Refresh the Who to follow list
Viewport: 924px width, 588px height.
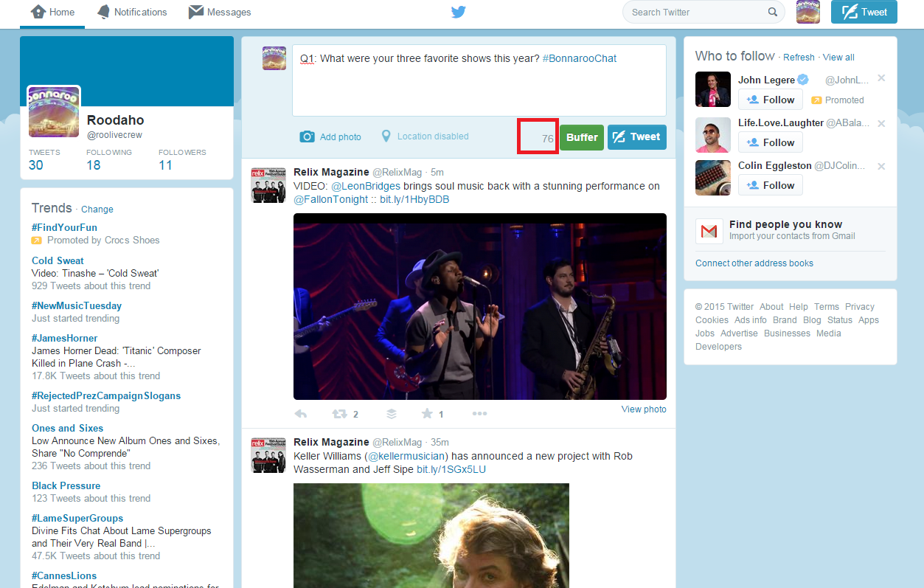pyautogui.click(x=799, y=58)
